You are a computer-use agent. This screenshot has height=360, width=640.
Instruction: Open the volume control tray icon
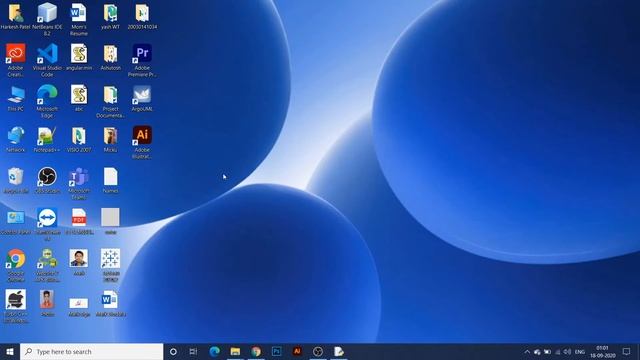tap(567, 352)
